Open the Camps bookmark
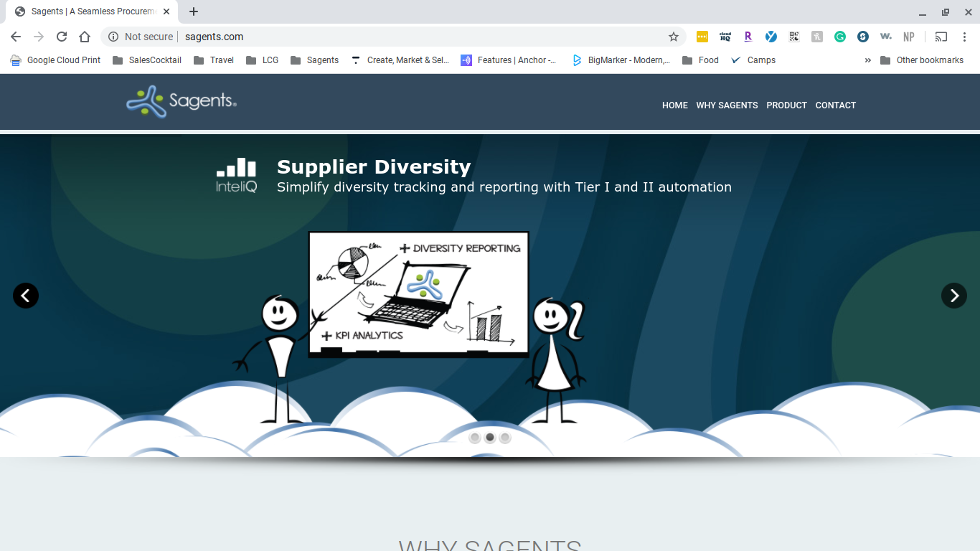Viewport: 980px width, 551px height. (753, 60)
